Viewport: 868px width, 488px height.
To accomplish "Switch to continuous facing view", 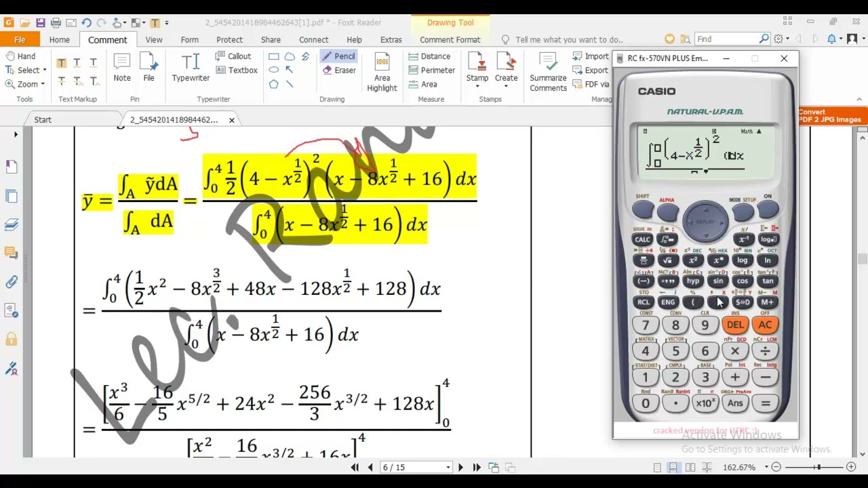I will tap(707, 467).
